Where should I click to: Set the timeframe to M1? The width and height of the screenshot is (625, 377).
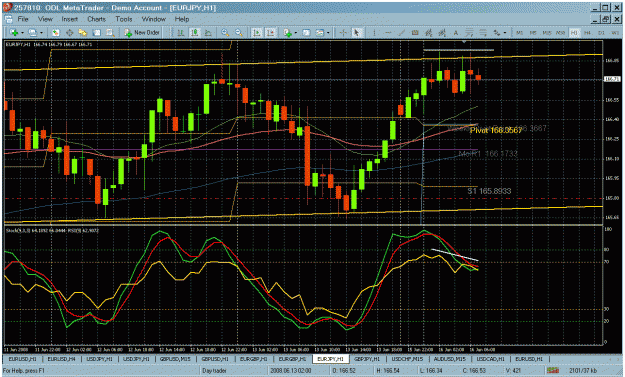pos(519,33)
